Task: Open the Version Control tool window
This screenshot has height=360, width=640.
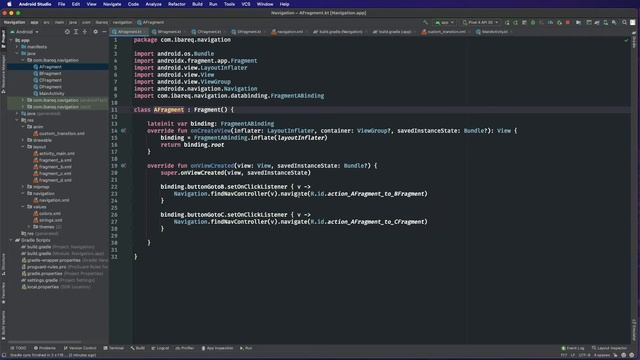Action: (80, 348)
